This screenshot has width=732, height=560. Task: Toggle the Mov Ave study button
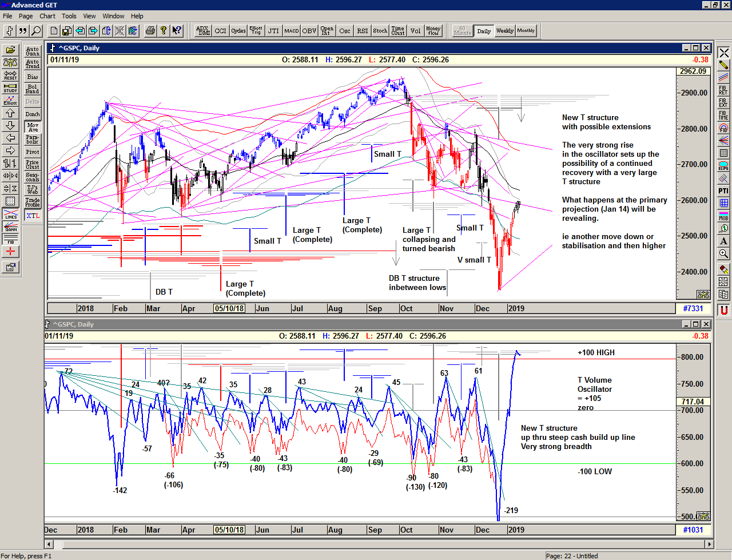click(33, 127)
